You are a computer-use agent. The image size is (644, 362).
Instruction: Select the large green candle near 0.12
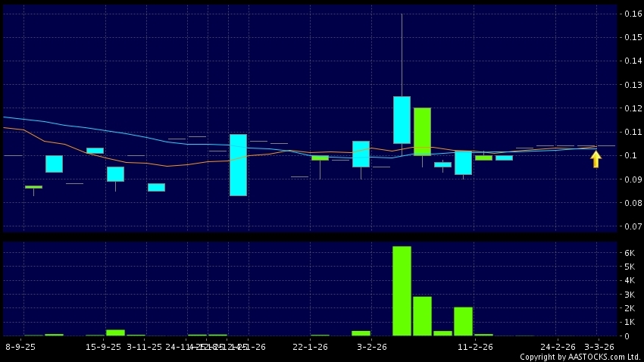pos(422,131)
